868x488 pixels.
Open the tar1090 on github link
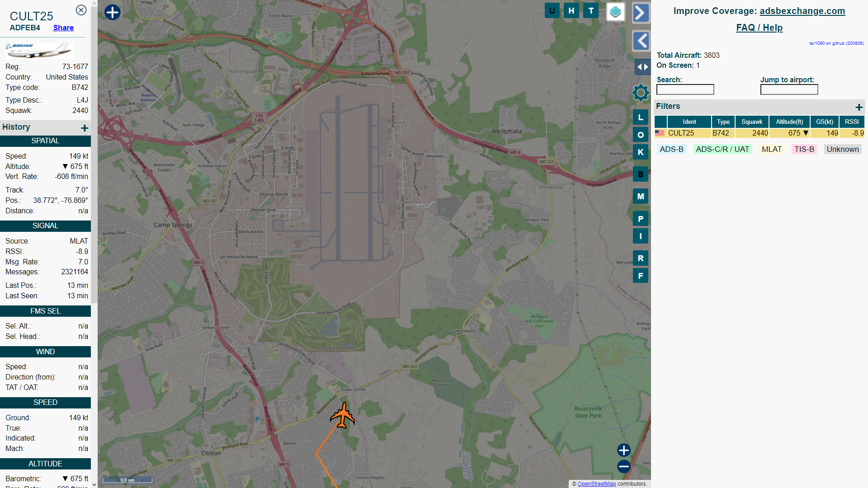(836, 43)
